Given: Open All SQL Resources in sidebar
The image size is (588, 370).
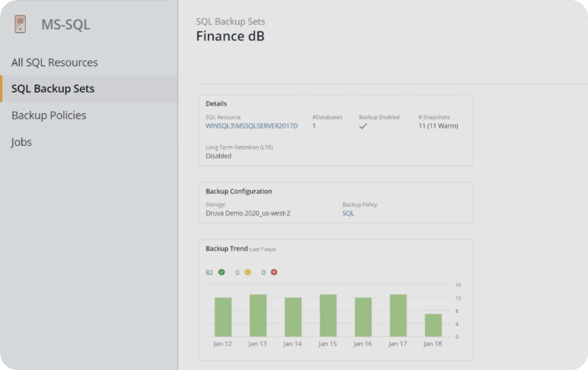Looking at the screenshot, I should [54, 62].
